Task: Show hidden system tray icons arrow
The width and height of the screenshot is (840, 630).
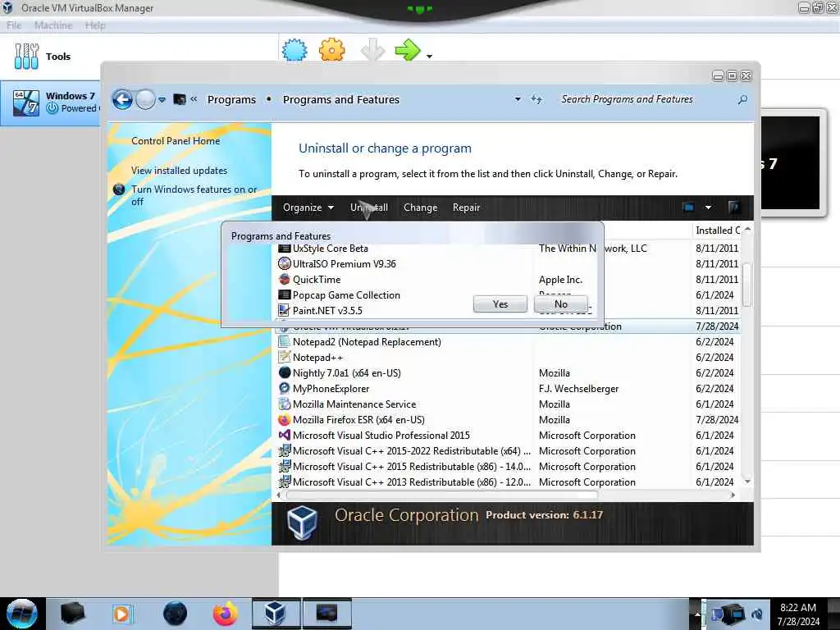Action: [x=697, y=614]
